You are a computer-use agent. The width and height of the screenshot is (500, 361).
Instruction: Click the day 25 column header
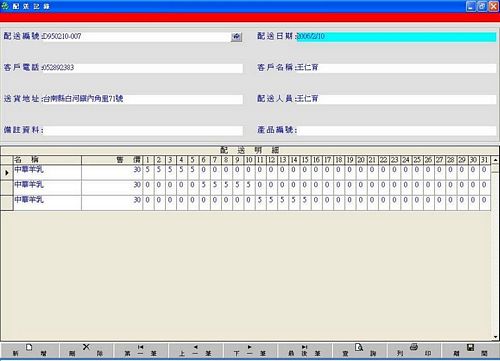tap(417, 160)
